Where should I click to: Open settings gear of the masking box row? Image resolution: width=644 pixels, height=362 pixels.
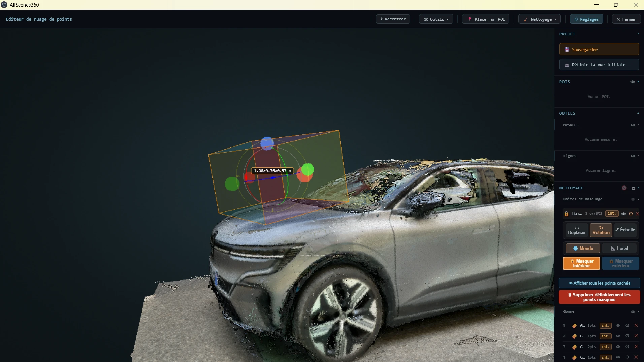tap(631, 213)
